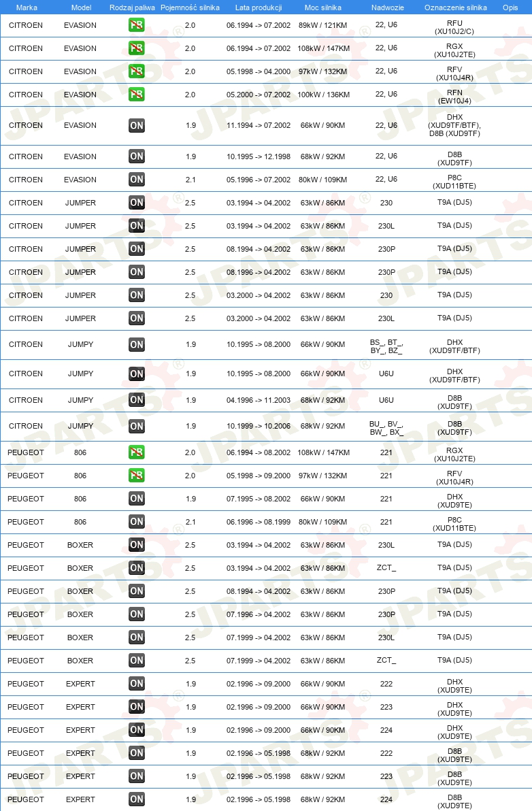Click the Opis column header
The width and height of the screenshot is (532, 811).
(510, 7)
